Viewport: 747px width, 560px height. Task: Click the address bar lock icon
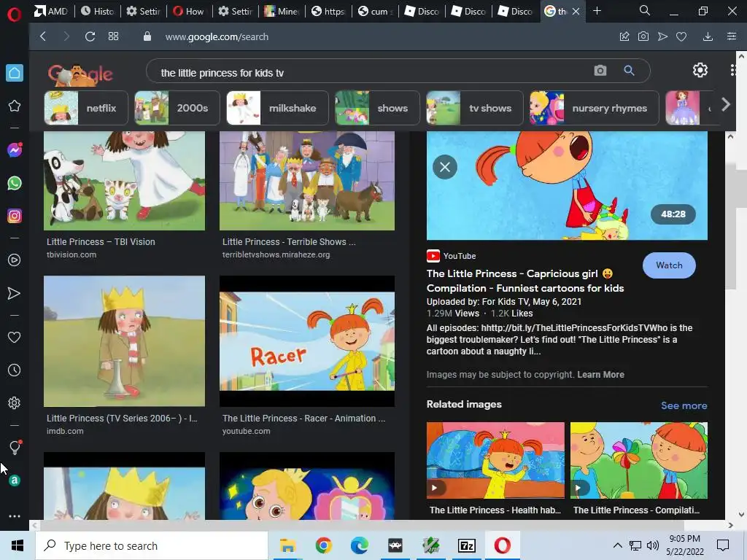point(147,36)
